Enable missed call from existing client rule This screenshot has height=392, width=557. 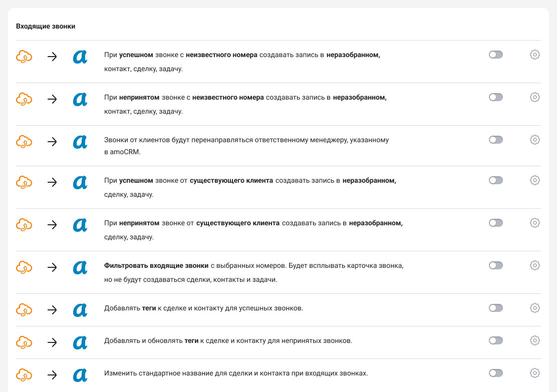[x=495, y=223]
